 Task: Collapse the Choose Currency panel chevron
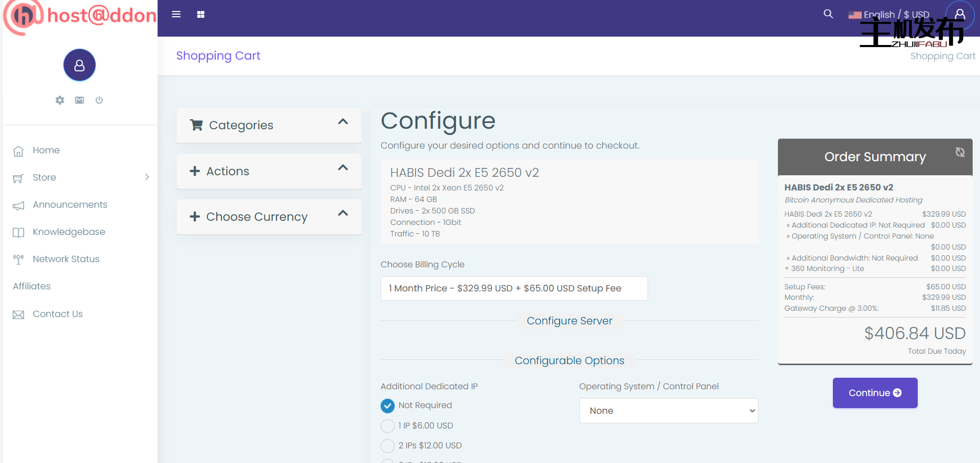pyautogui.click(x=343, y=213)
